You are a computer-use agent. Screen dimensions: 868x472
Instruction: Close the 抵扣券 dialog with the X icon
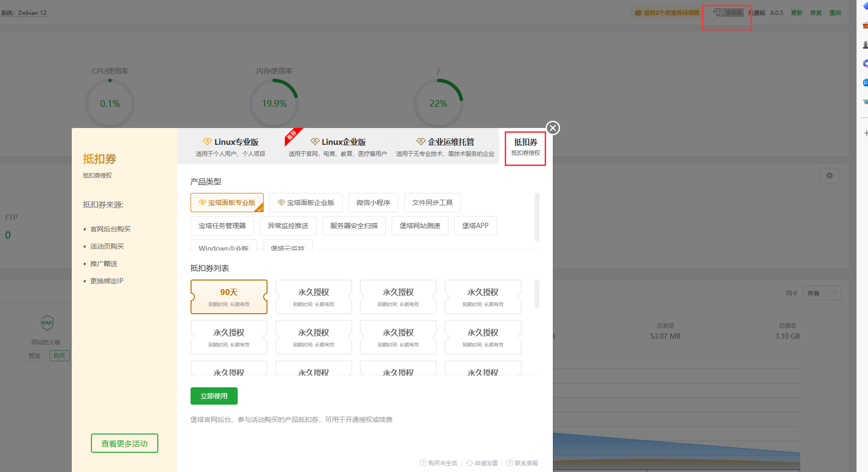553,128
